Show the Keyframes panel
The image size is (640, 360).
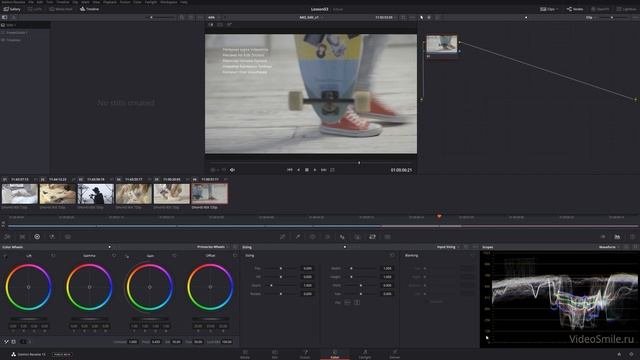602,237
